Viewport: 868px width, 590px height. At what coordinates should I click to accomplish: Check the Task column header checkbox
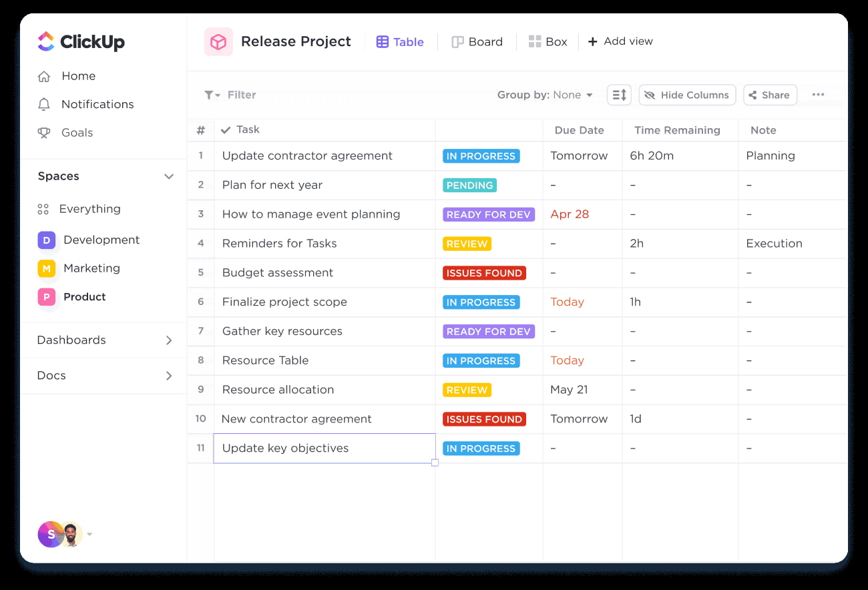click(225, 129)
